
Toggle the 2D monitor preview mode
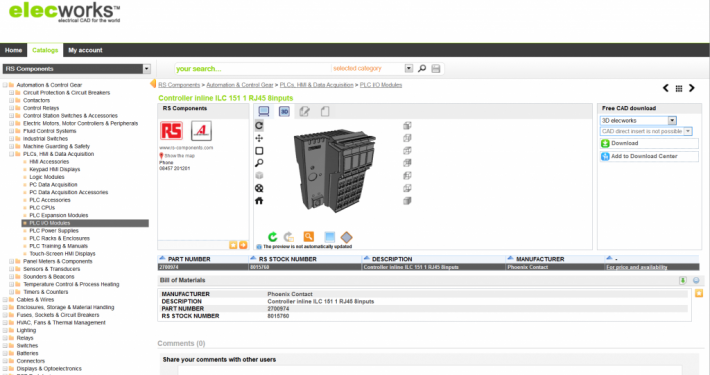[x=264, y=111]
